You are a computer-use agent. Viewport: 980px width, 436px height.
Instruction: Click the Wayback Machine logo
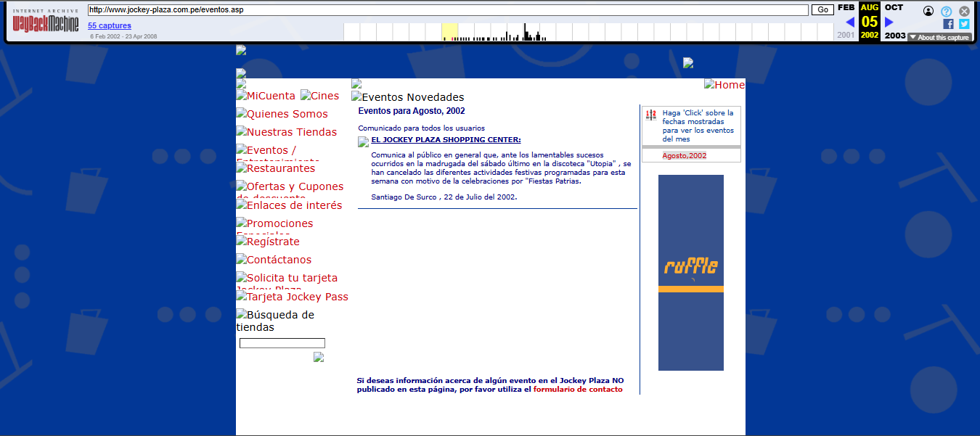45,22
